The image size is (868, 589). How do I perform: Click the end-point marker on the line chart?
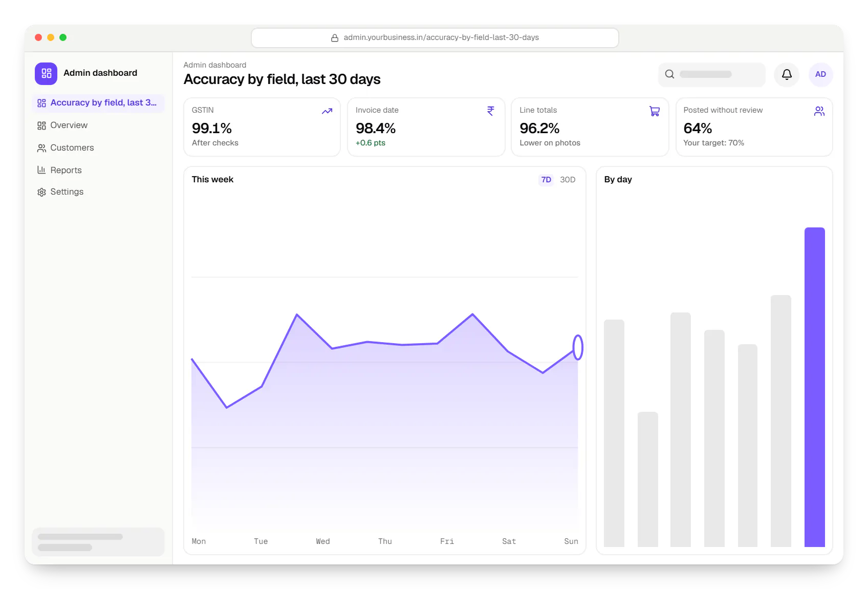point(577,347)
